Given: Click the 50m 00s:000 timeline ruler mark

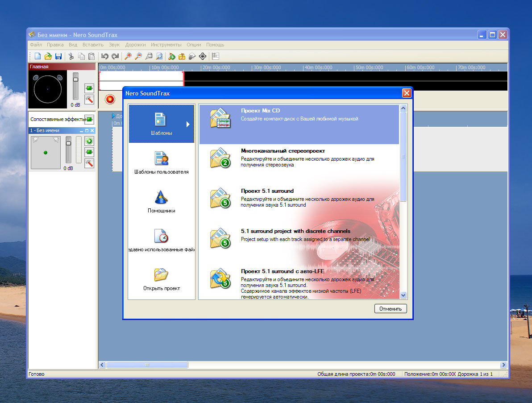Looking at the screenshot, I should (369, 67).
